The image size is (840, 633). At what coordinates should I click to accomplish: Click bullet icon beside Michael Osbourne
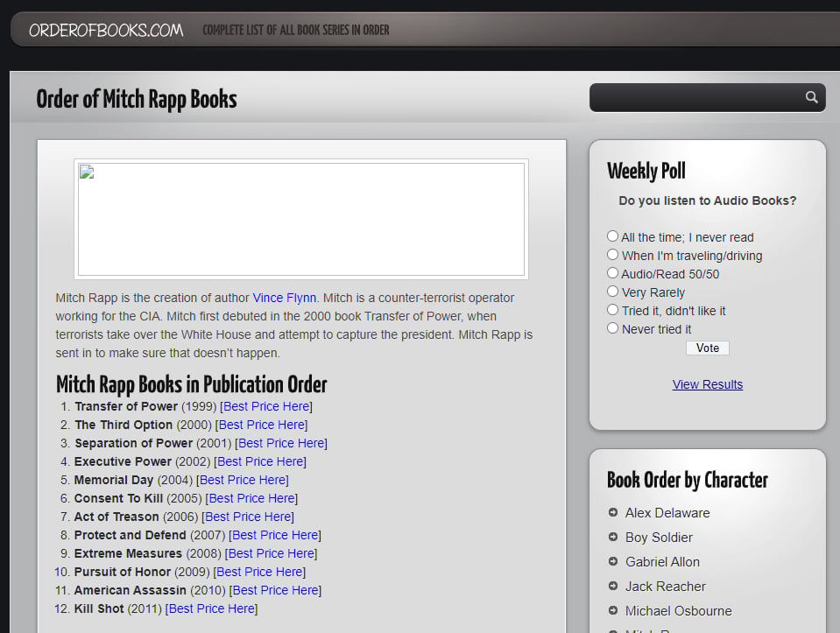(613, 610)
